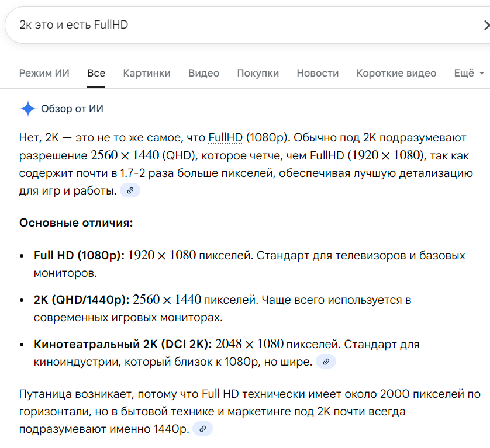The width and height of the screenshot is (490, 448).
Task: Select the Режим ИИ tab
Action: tap(44, 73)
